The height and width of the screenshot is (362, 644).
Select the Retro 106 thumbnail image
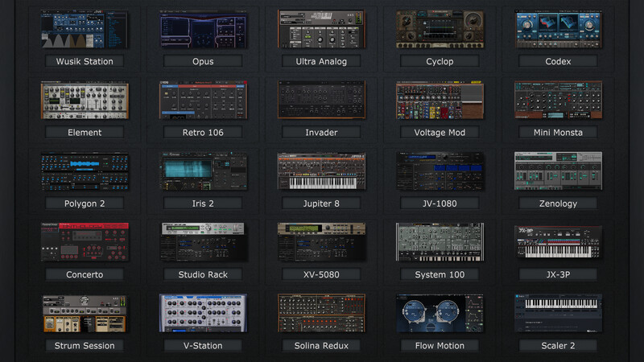pos(203,100)
